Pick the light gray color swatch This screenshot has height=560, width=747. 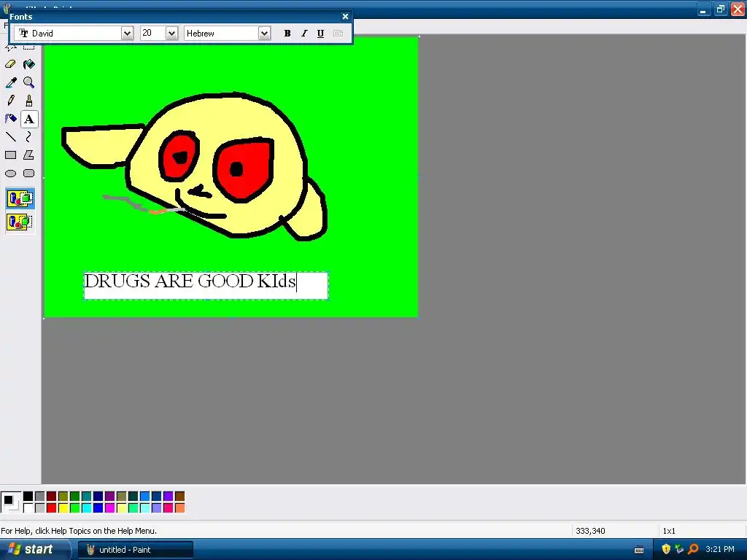[x=40, y=508]
